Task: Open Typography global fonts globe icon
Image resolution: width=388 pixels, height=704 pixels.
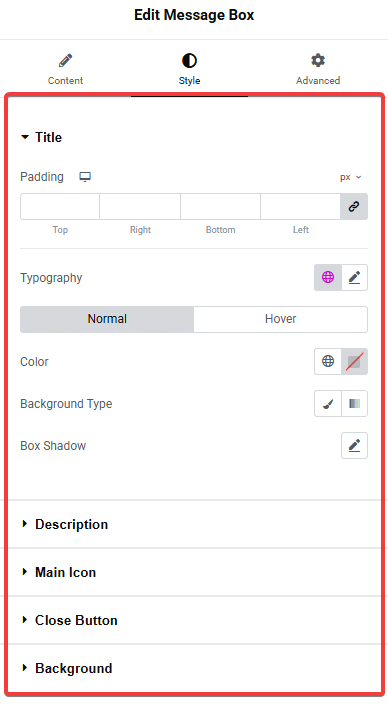Action: (328, 277)
